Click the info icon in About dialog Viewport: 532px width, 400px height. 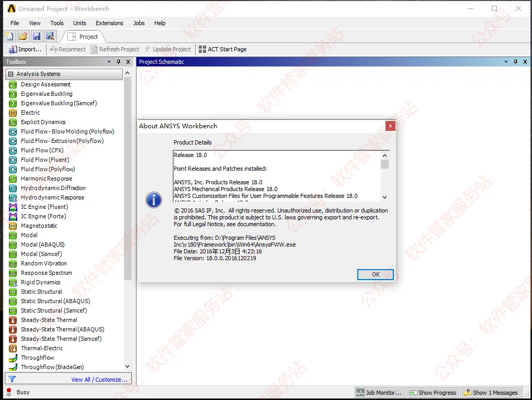[x=154, y=199]
